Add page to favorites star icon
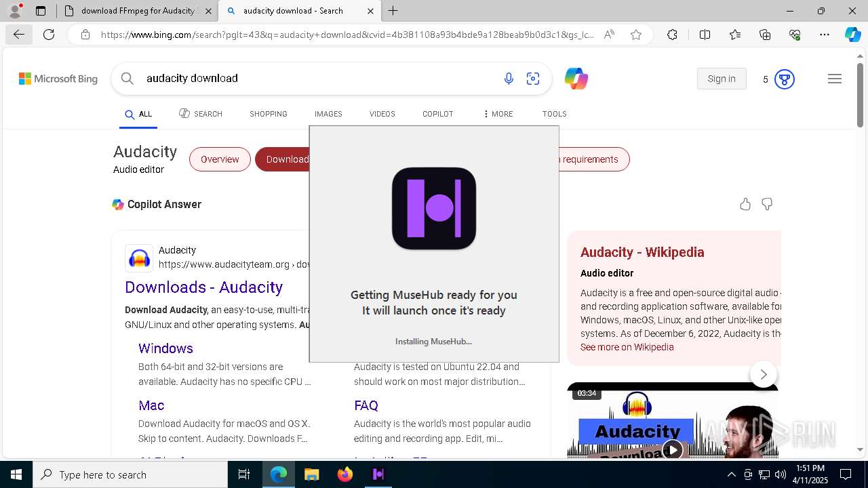Image resolution: width=868 pixels, height=488 pixels. 636,35
